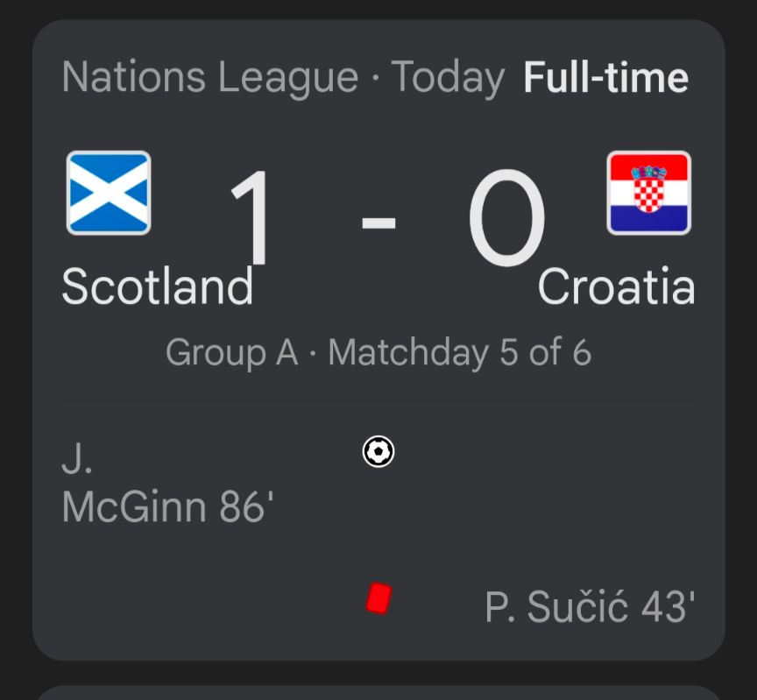Open the Scotland vs Croatia match card
The width and height of the screenshot is (757, 700).
[x=378, y=340]
